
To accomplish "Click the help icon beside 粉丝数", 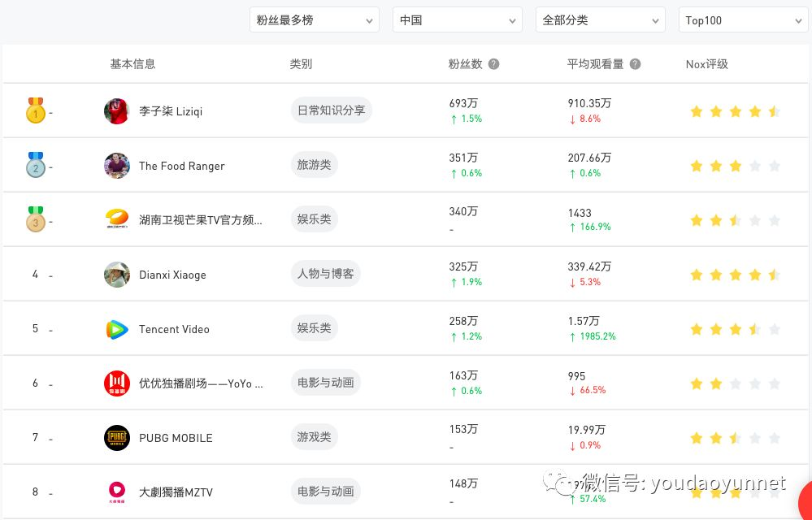I will click(x=493, y=64).
